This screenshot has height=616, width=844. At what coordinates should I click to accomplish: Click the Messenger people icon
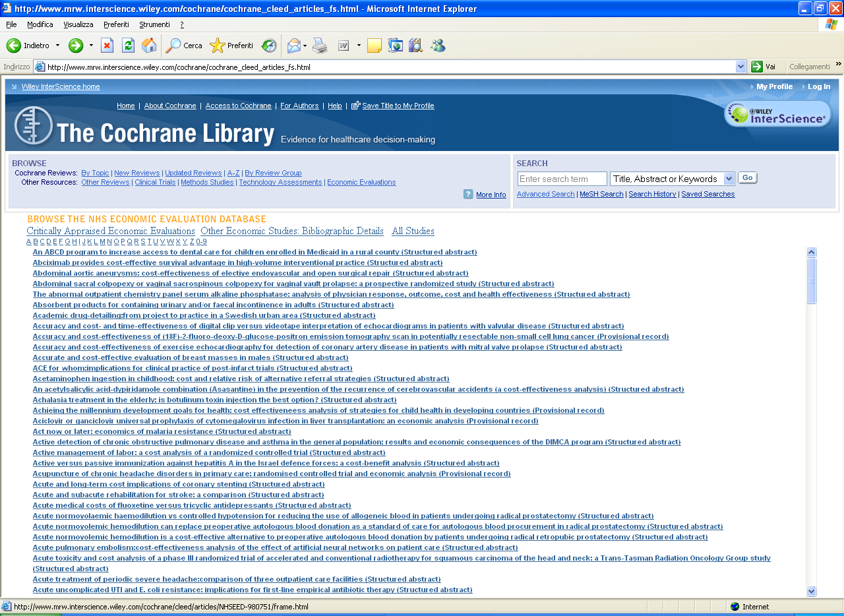pos(438,46)
